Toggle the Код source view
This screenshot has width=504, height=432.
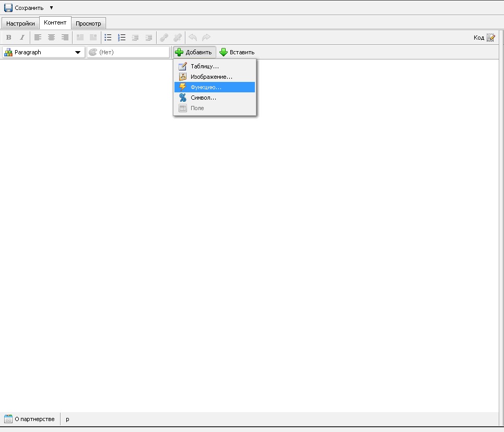tap(484, 38)
